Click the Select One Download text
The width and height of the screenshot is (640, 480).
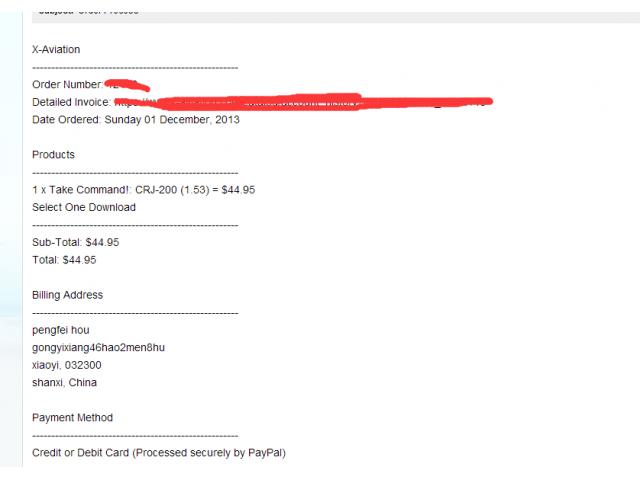click(x=84, y=207)
